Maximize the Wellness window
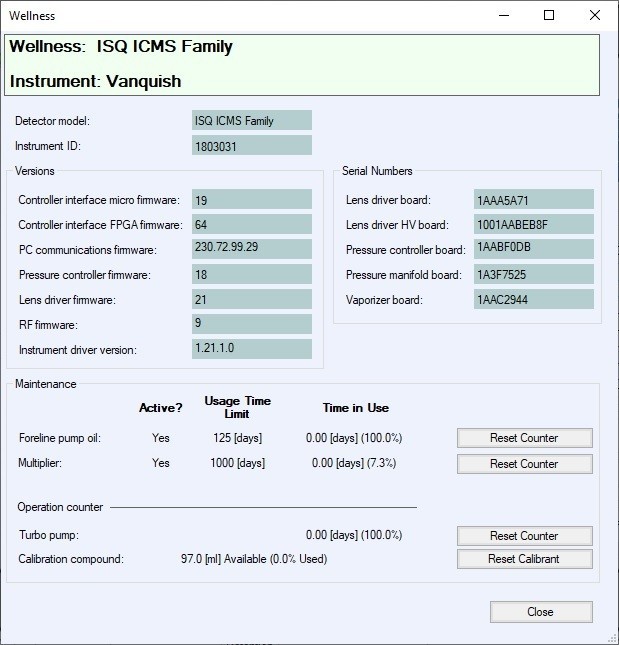Screen dimensions: 619x645 (x=549, y=15)
